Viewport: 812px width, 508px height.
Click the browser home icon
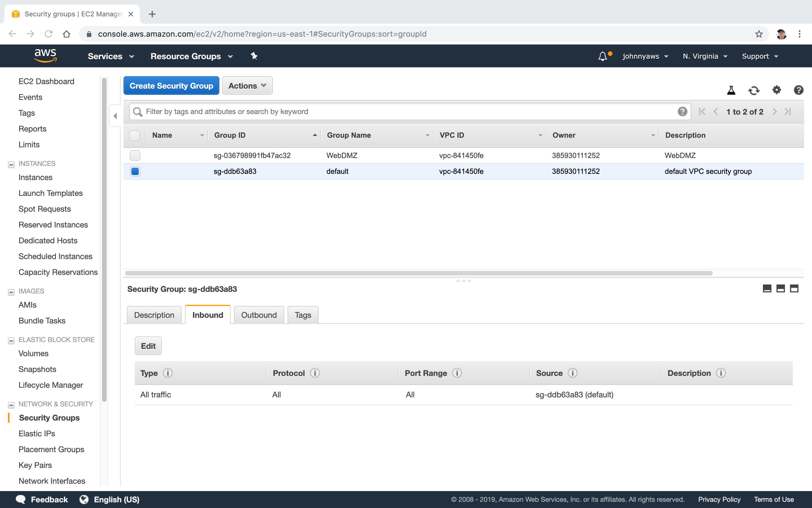(x=67, y=34)
